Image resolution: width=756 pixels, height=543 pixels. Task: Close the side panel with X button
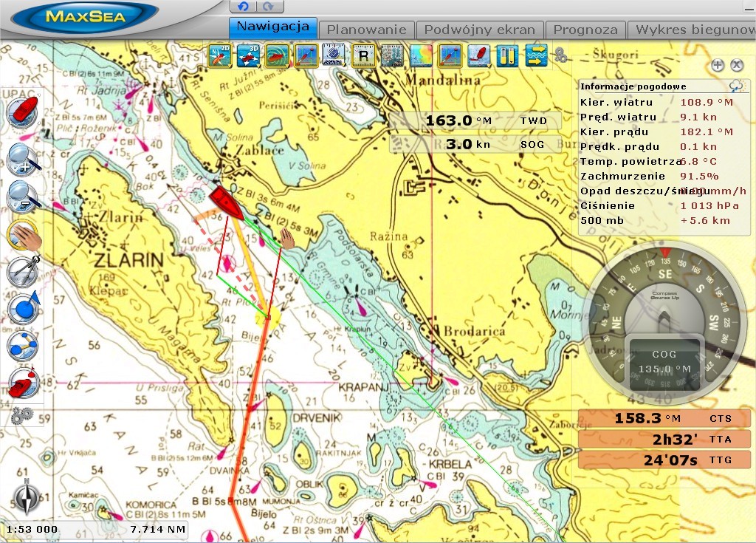pos(737,65)
